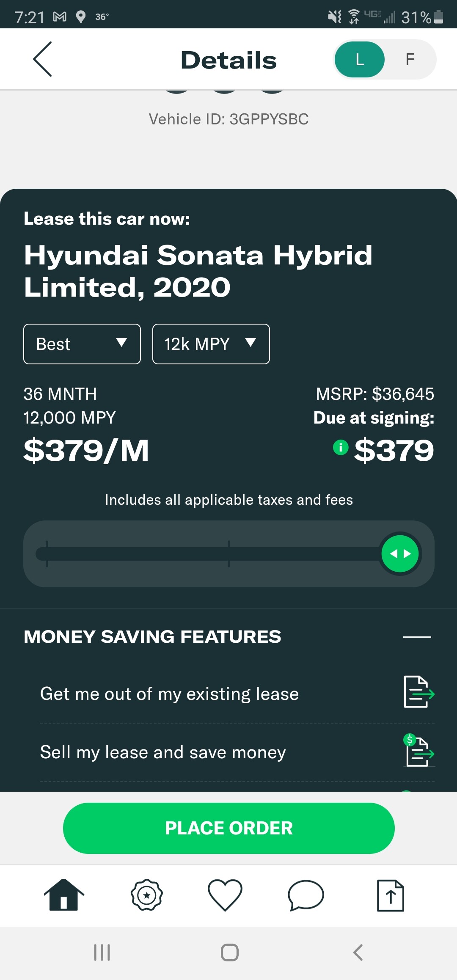The height and width of the screenshot is (980, 457).
Task: Open favorites with the heart icon
Action: 225,895
